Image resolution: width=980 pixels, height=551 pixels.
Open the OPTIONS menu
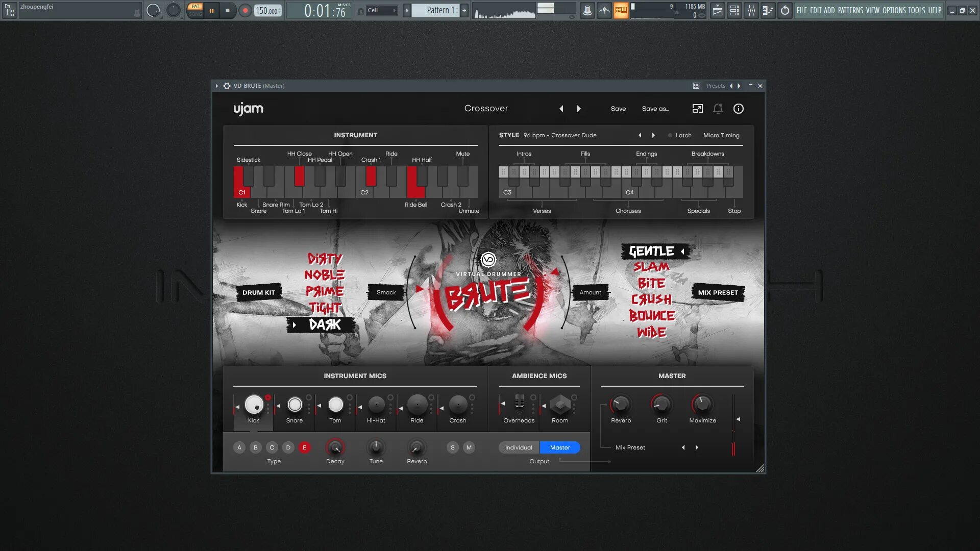click(x=894, y=10)
